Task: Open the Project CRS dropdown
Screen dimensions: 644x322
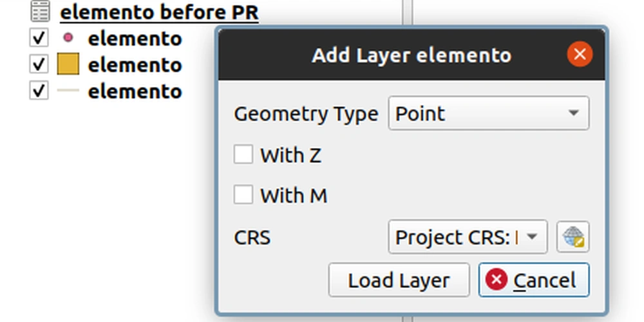Action: [x=468, y=237]
